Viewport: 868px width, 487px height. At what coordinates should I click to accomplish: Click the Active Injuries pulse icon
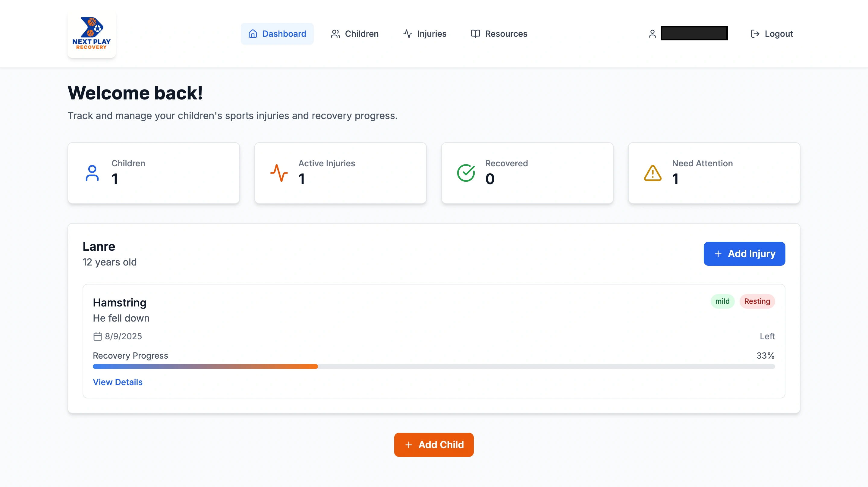tap(279, 173)
